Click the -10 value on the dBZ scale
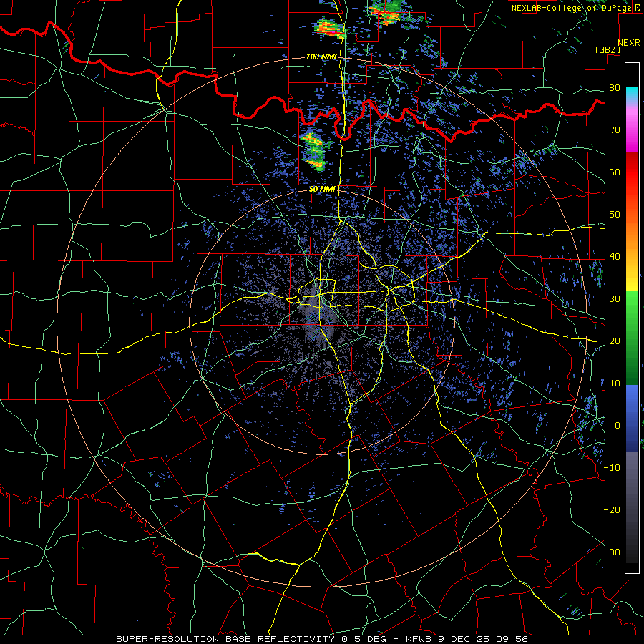The width and height of the screenshot is (644, 644). coord(612,468)
